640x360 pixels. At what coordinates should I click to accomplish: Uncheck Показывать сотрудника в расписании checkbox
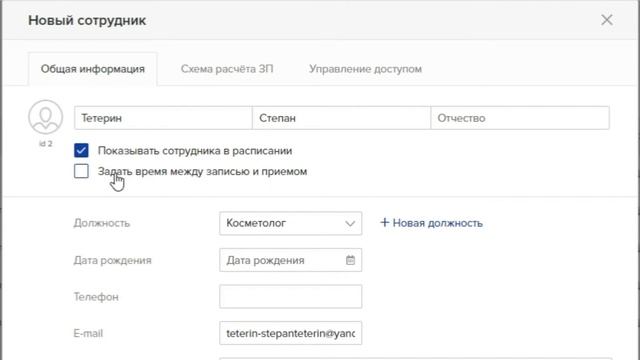point(81,150)
